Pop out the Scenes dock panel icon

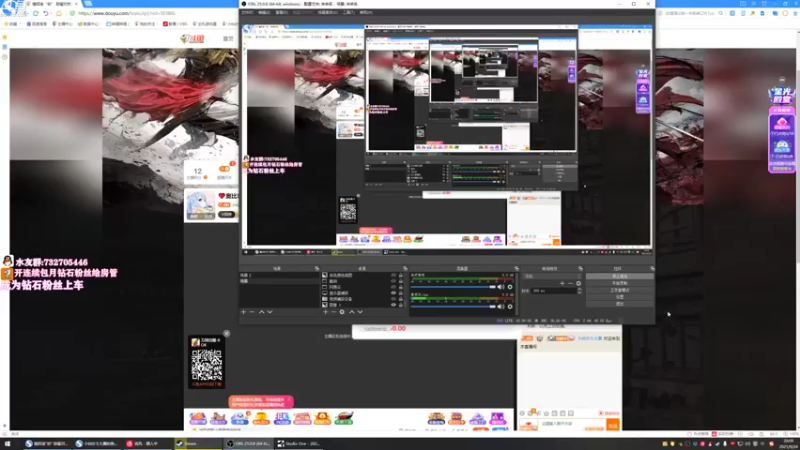point(317,268)
